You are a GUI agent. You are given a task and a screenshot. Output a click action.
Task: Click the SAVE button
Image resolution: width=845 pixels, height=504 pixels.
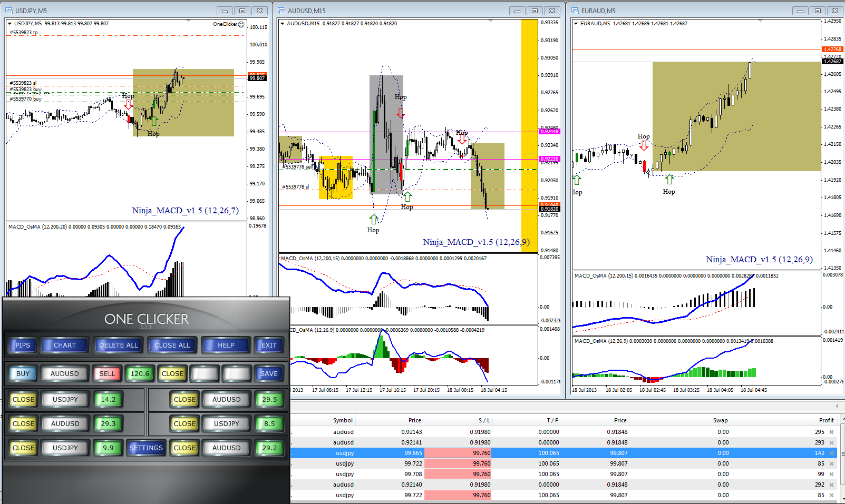pos(269,374)
